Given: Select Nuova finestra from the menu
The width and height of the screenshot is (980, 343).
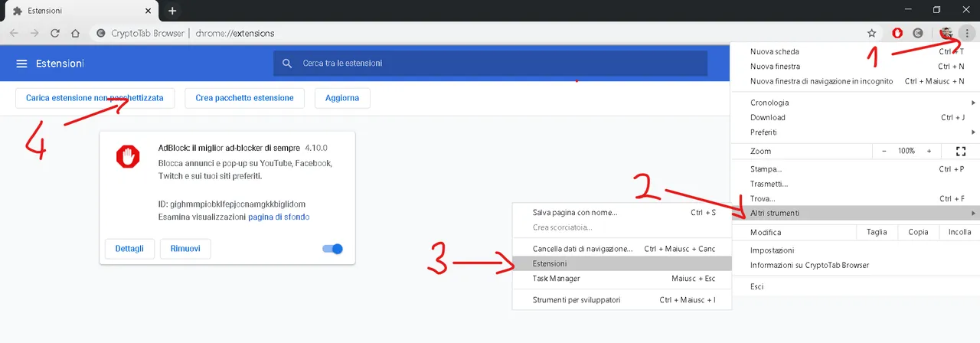Looking at the screenshot, I should (854, 67).
